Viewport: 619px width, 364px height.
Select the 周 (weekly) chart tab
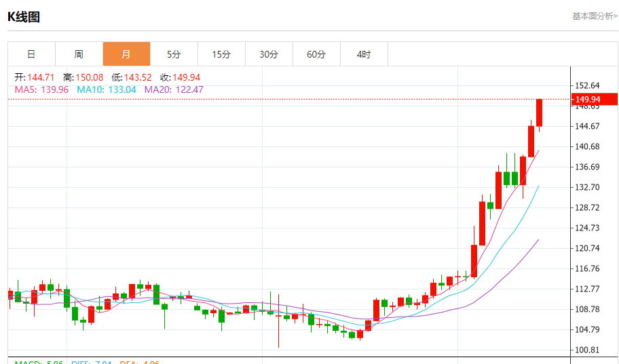pos(79,54)
